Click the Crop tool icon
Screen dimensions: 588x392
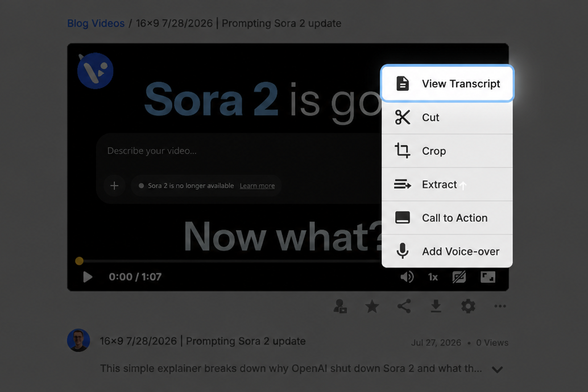pos(403,151)
